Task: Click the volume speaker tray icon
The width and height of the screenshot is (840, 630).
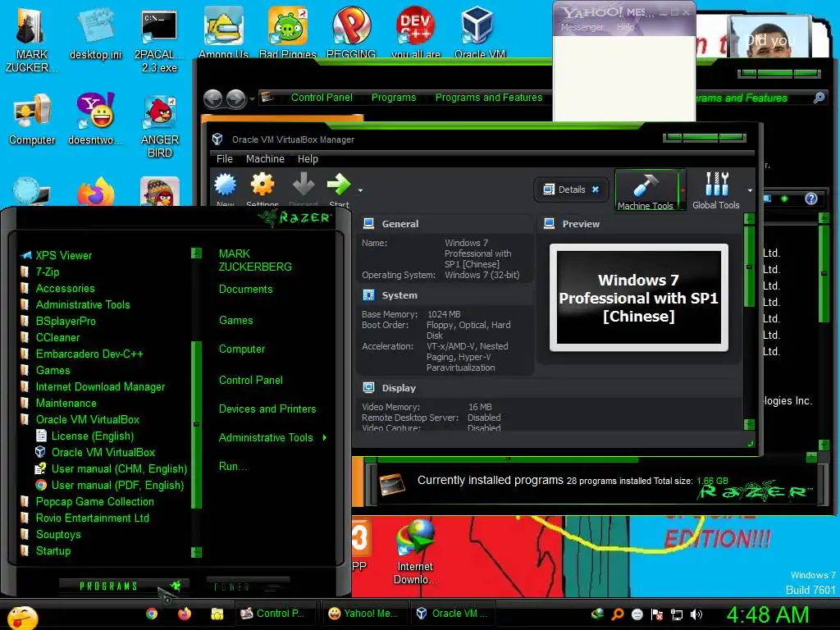Action: (696, 614)
